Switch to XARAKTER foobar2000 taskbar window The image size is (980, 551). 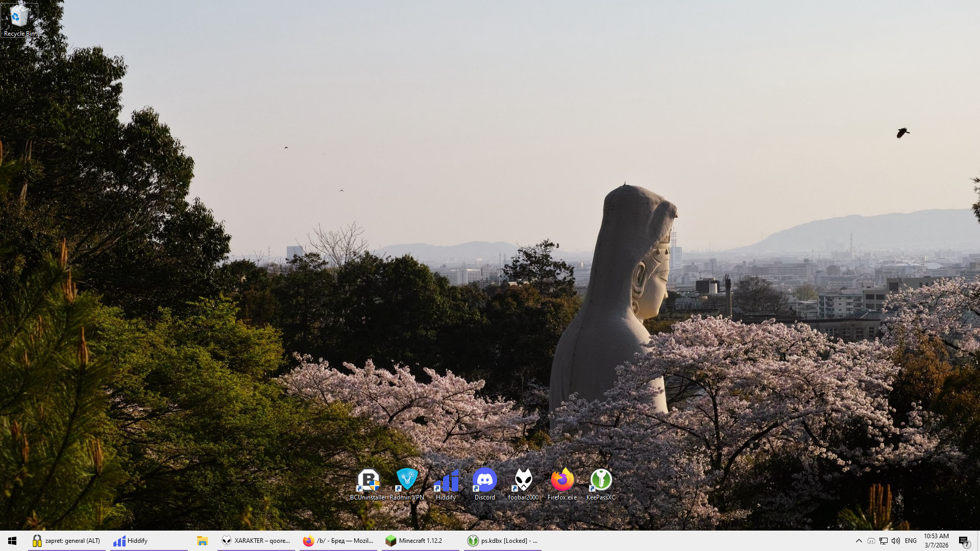tap(256, 541)
